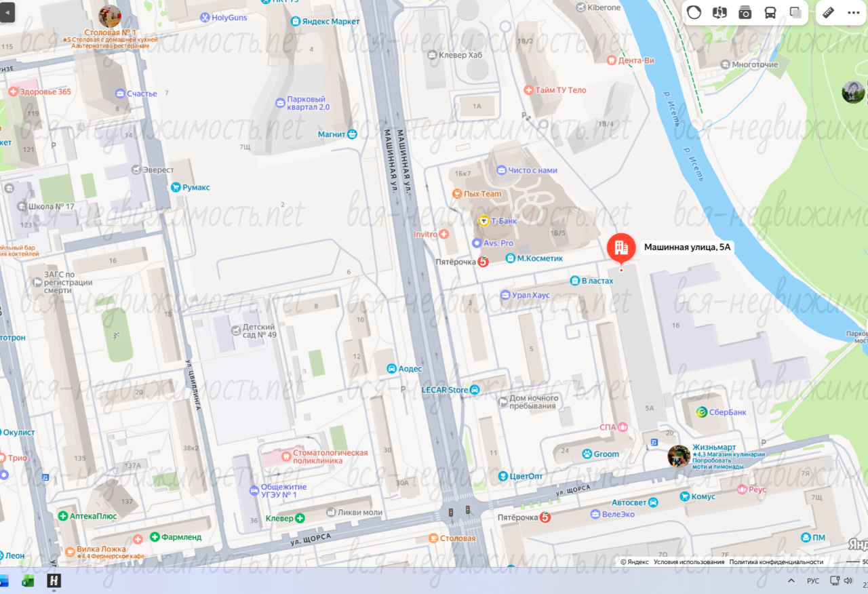
Task: Click the Машинная улица, 5А address label
Action: coord(688,248)
